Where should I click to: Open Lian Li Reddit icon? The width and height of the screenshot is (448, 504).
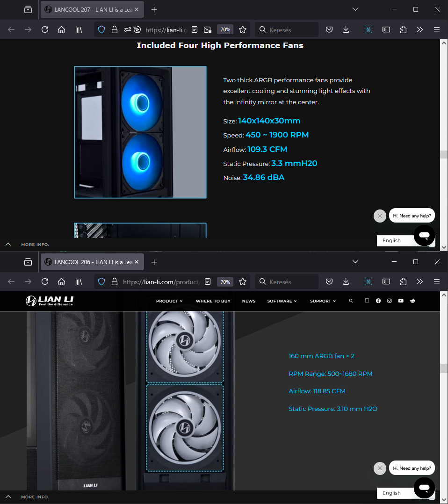(412, 301)
